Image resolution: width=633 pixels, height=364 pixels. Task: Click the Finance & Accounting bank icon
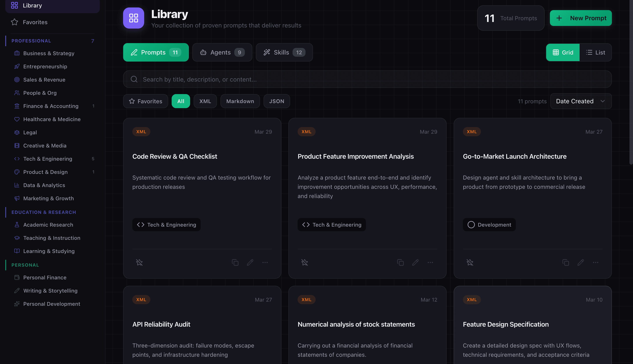tap(17, 106)
